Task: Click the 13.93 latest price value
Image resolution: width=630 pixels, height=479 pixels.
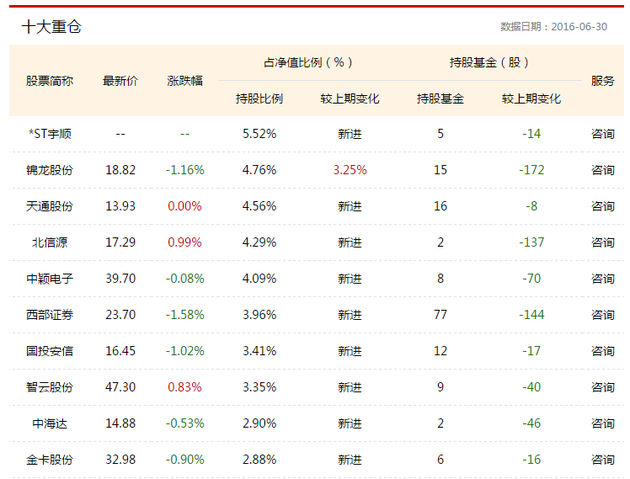Action: tap(121, 206)
